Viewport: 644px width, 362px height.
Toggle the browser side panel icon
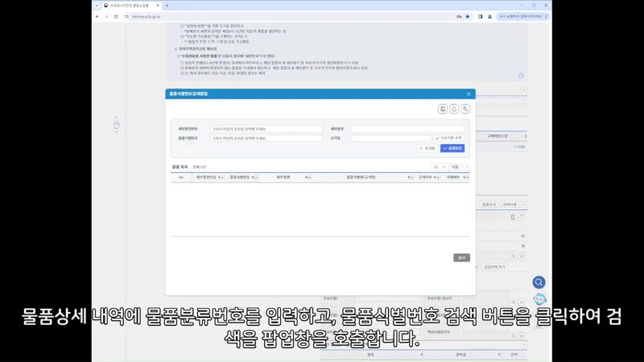(480, 17)
